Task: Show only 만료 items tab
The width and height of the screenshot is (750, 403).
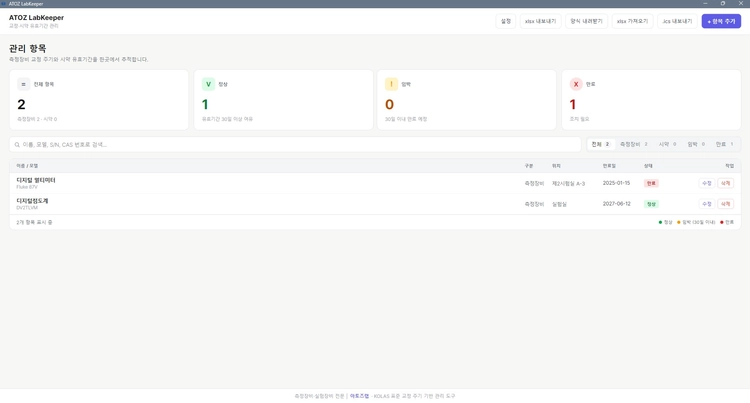Action: (x=725, y=144)
